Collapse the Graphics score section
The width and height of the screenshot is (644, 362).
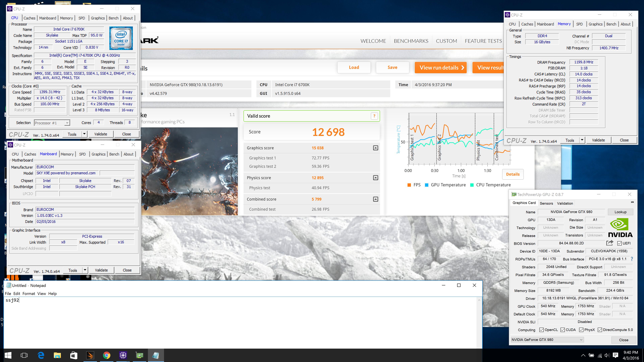(375, 148)
